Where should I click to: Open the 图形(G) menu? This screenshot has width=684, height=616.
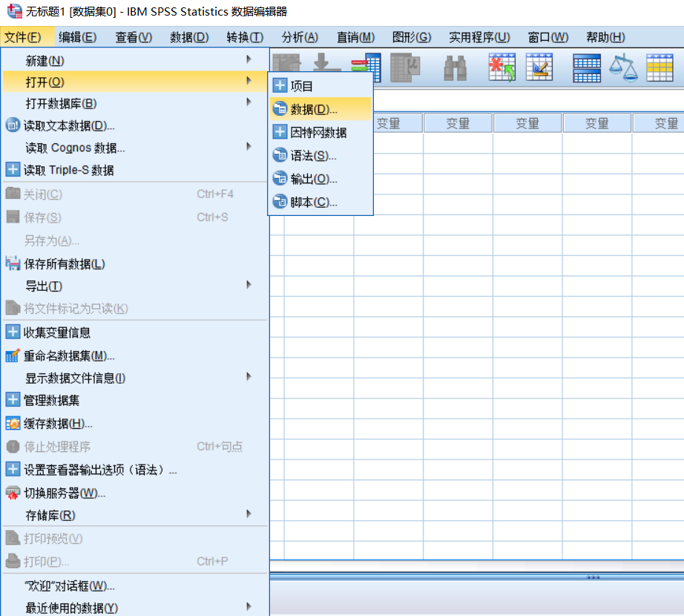(x=411, y=38)
